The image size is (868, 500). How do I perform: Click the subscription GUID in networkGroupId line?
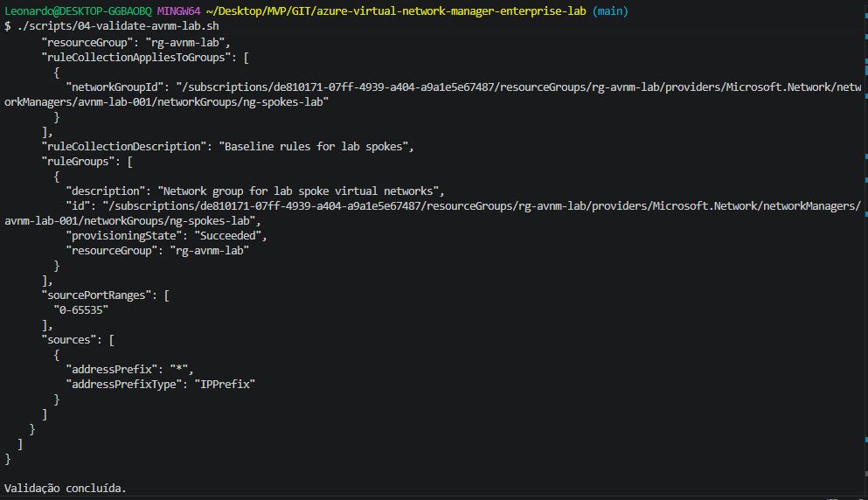coord(384,87)
